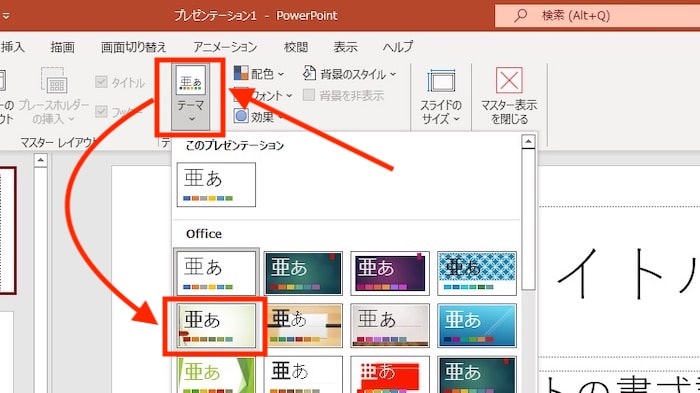Click the Office section heading in gallery
The width and height of the screenshot is (700, 393).
tap(204, 234)
